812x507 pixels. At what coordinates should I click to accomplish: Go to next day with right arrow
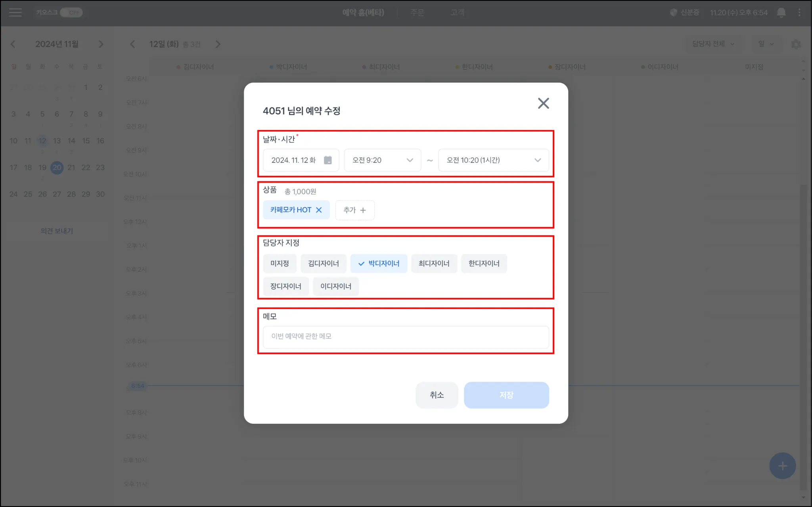[x=218, y=44]
